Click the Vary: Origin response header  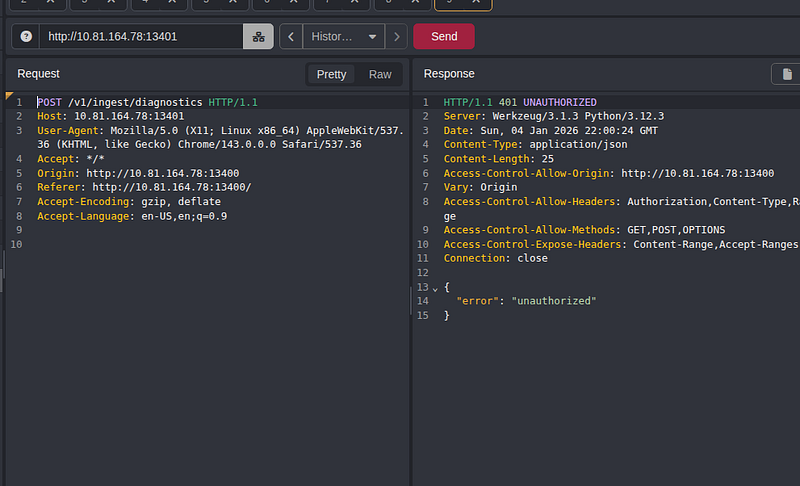[480, 187]
